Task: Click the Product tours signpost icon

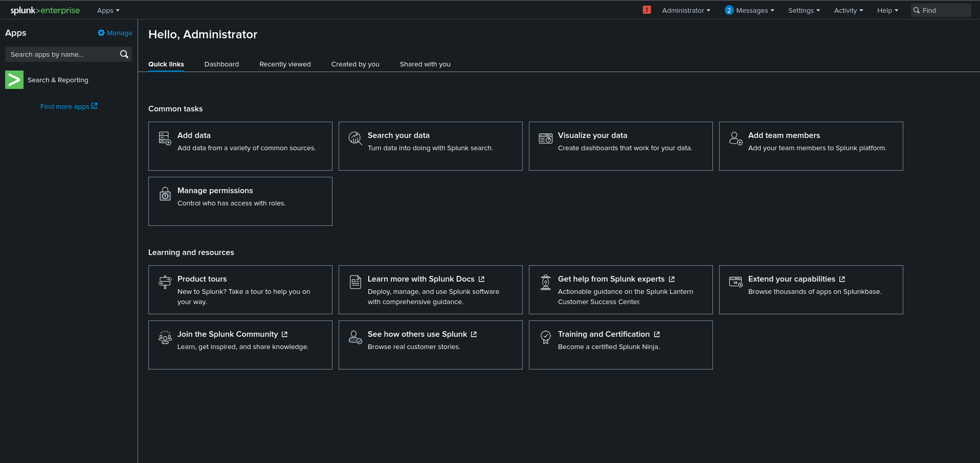Action: (165, 282)
